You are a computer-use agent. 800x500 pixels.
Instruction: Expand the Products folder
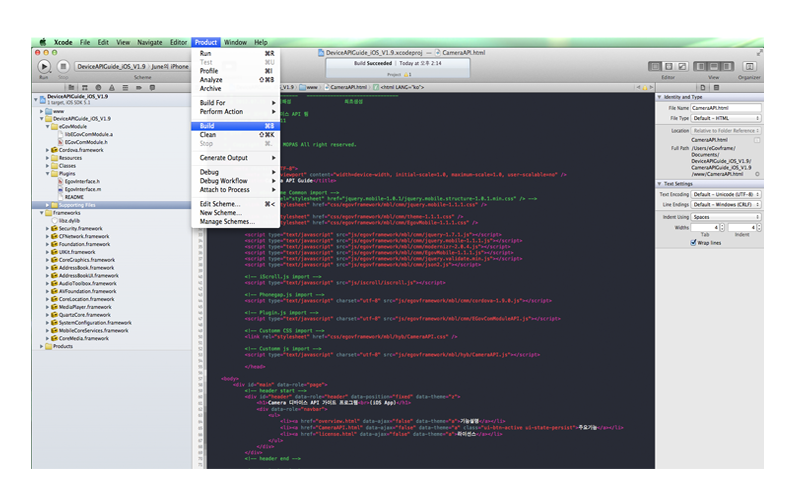pyautogui.click(x=42, y=346)
